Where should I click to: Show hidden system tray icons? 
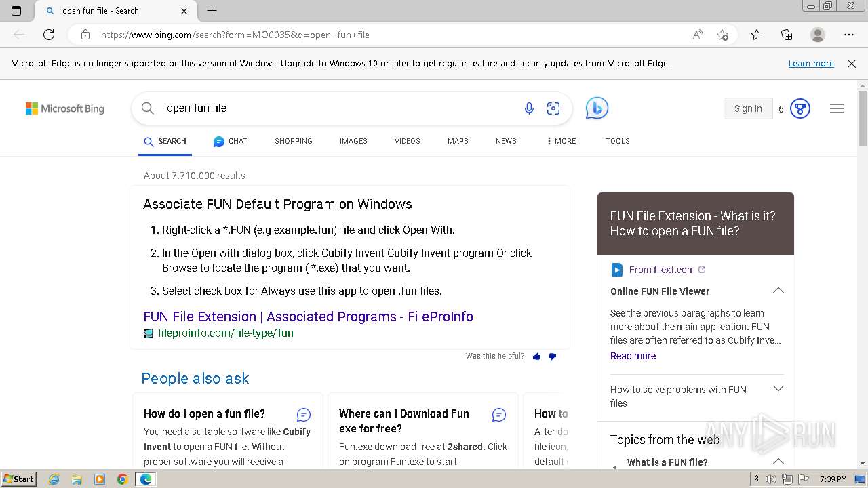pyautogui.click(x=756, y=479)
